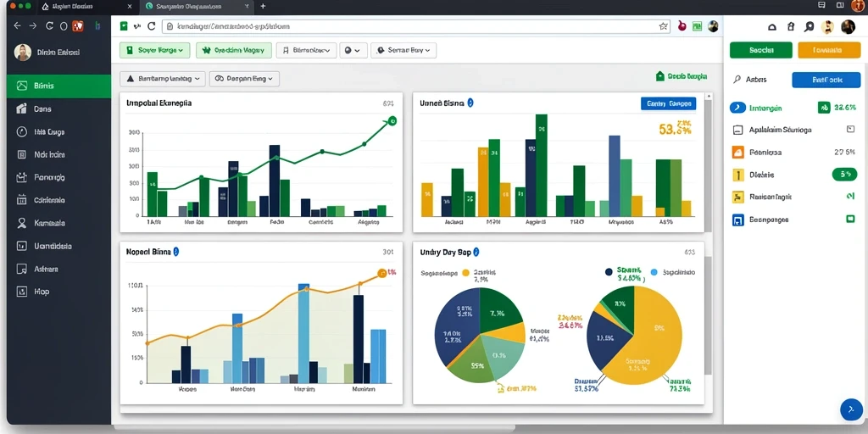Toggle the green 5% pill switch
This screenshot has width=868, height=434.
point(845,175)
